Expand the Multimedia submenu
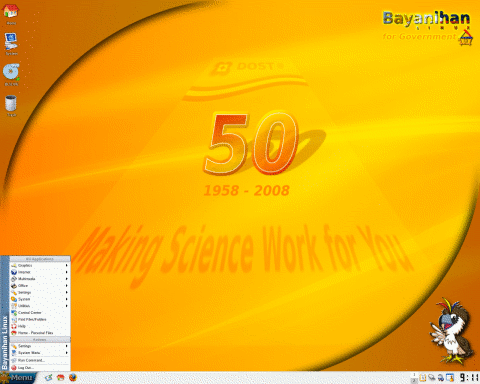 click(40, 279)
